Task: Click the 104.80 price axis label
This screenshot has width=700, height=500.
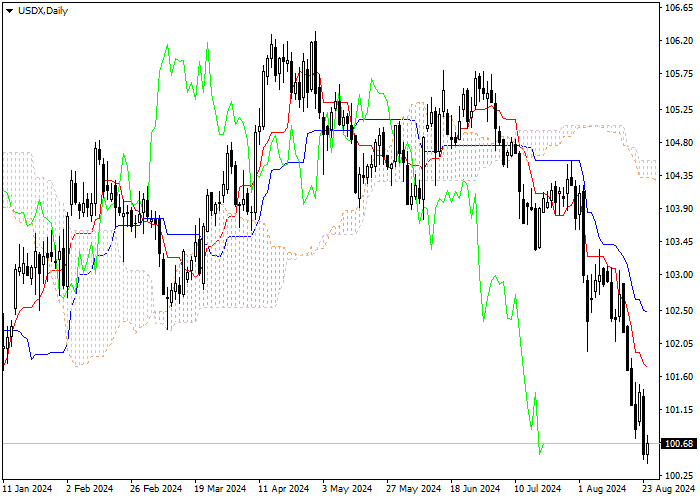Action: (x=679, y=143)
